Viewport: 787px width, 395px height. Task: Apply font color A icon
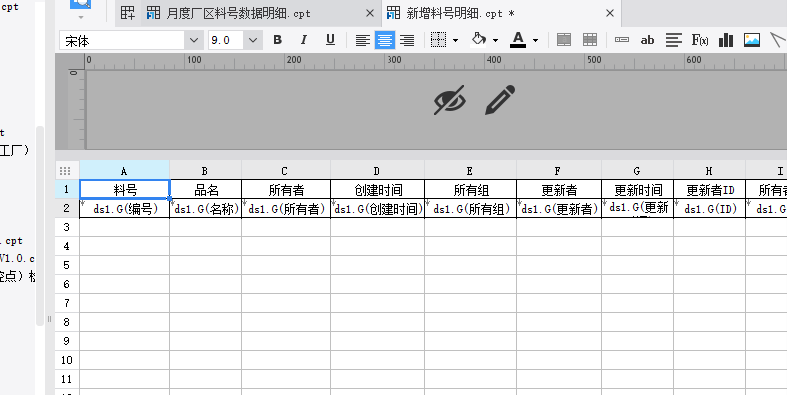pos(518,40)
